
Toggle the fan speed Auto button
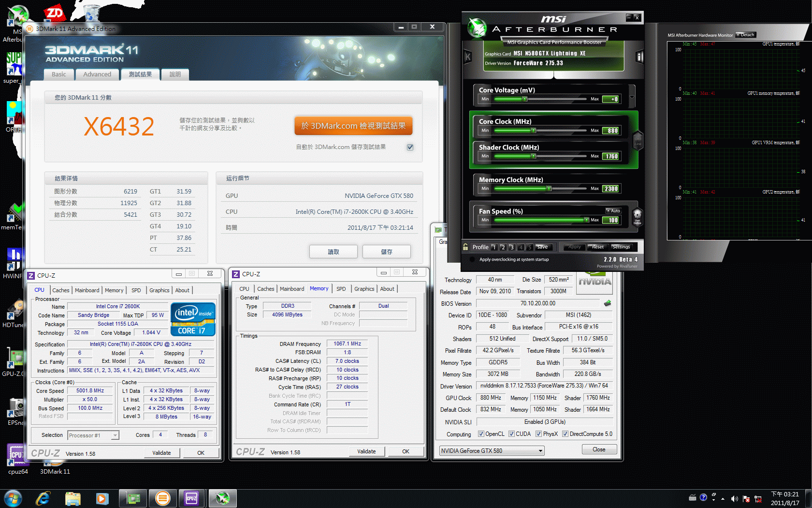[x=613, y=210]
